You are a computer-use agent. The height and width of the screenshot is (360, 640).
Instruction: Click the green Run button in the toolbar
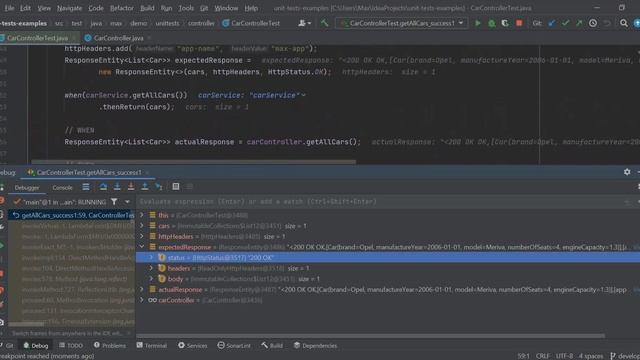477,23
